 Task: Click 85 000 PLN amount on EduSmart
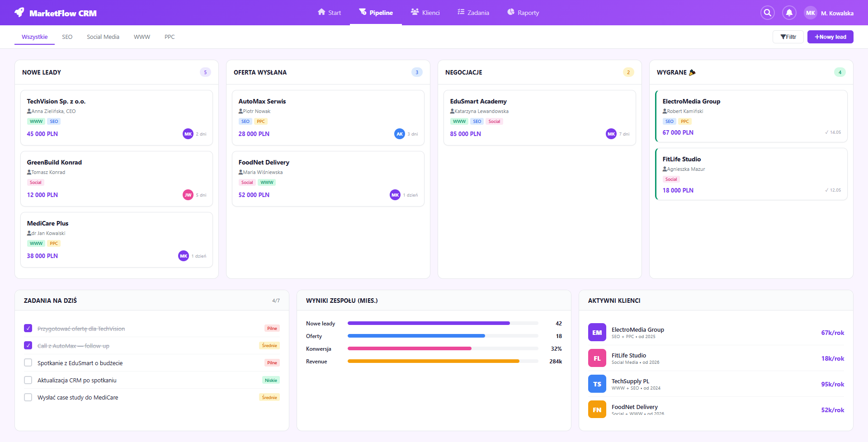coord(465,134)
